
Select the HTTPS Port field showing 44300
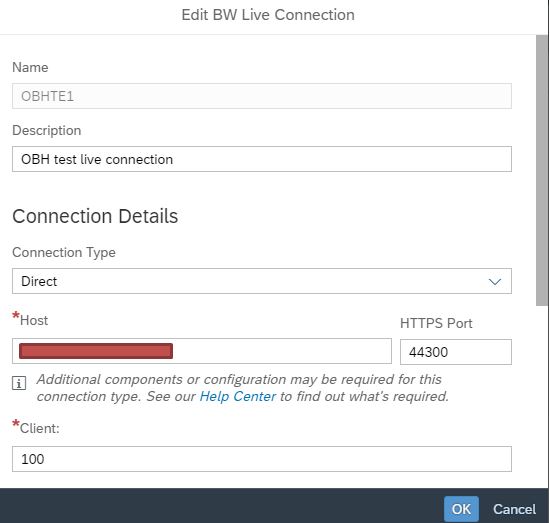pyautogui.click(x=456, y=352)
